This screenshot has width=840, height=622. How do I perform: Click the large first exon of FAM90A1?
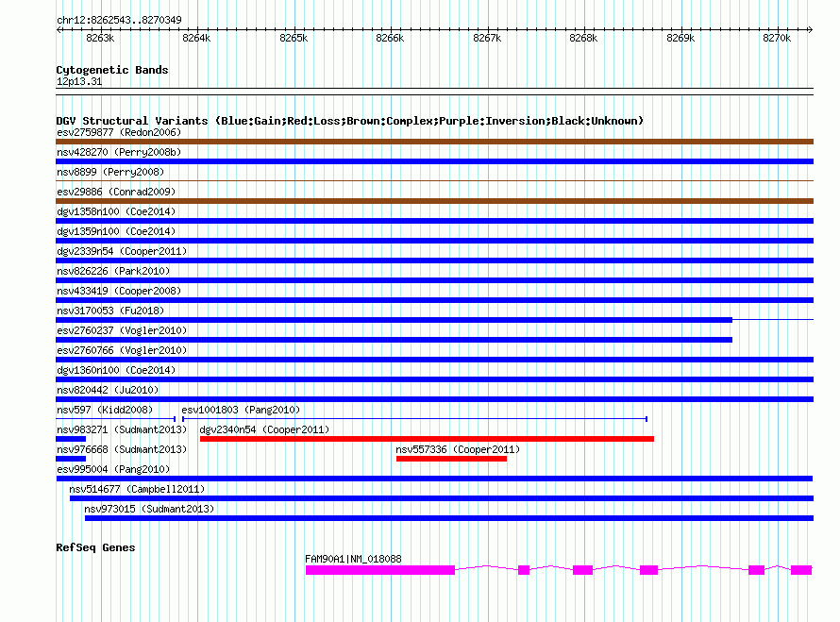[379, 570]
